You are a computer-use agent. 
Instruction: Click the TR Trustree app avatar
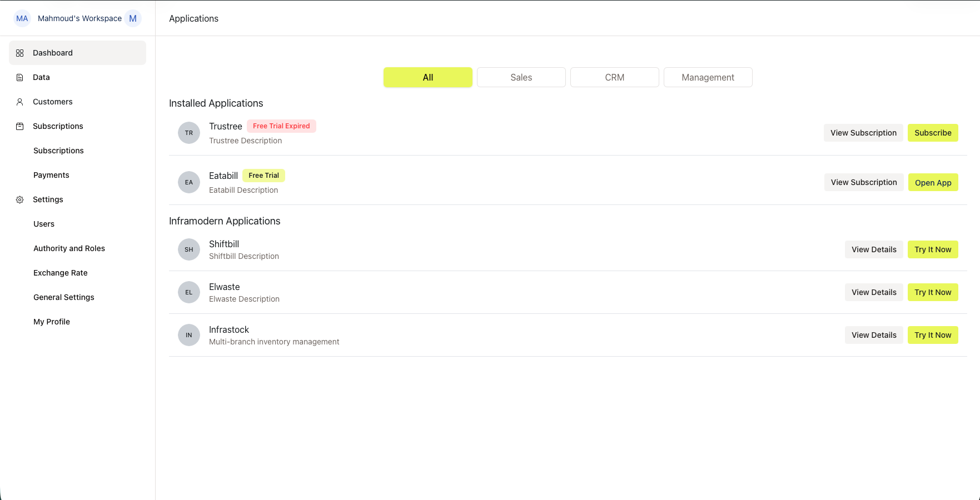[x=189, y=133]
